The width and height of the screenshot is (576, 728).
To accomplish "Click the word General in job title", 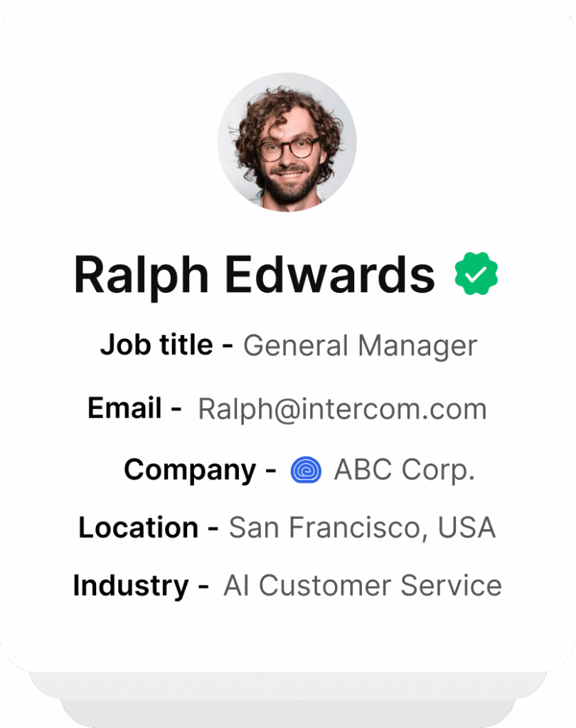I will click(x=297, y=346).
